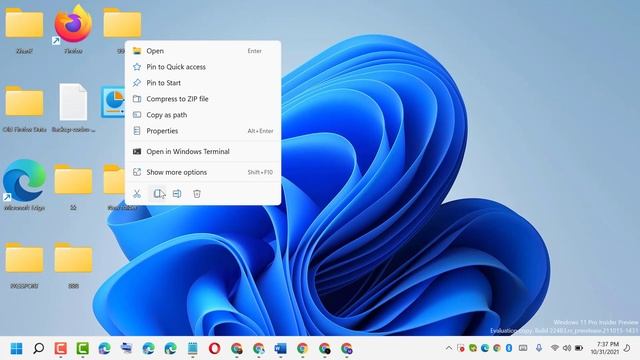Open Opera browser from the taskbar

214,349
